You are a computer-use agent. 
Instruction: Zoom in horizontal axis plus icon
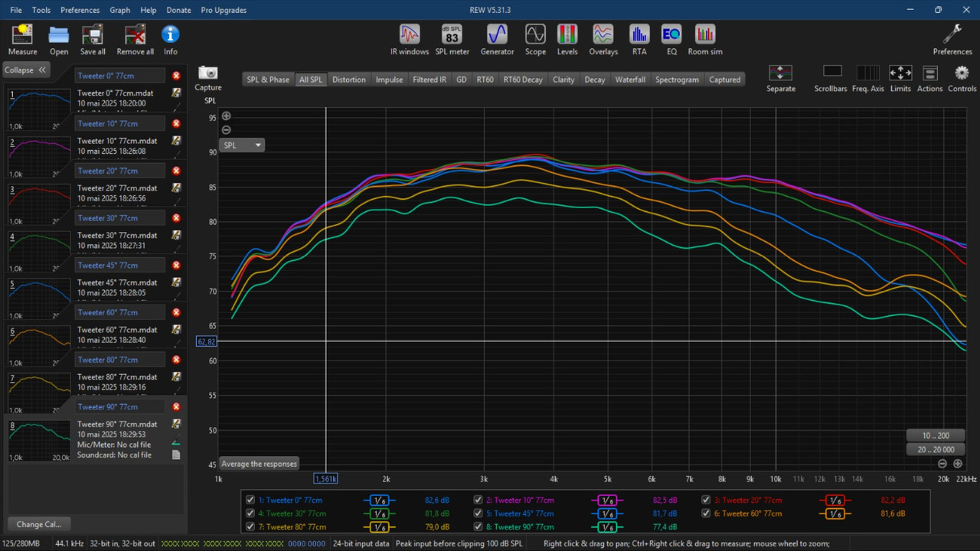click(957, 464)
